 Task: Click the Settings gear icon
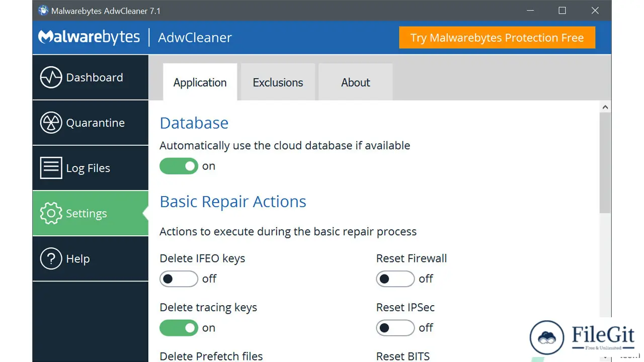click(x=51, y=213)
